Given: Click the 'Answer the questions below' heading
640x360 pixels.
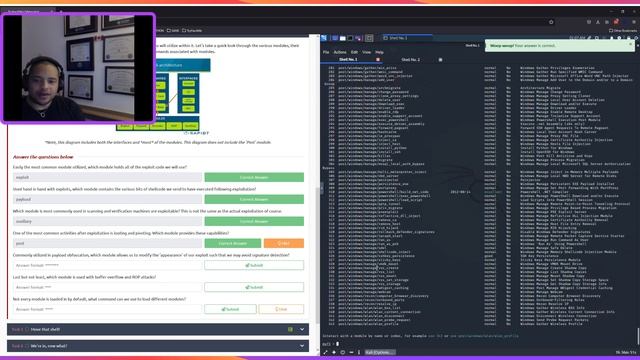Looking at the screenshot, I should tap(43, 157).
